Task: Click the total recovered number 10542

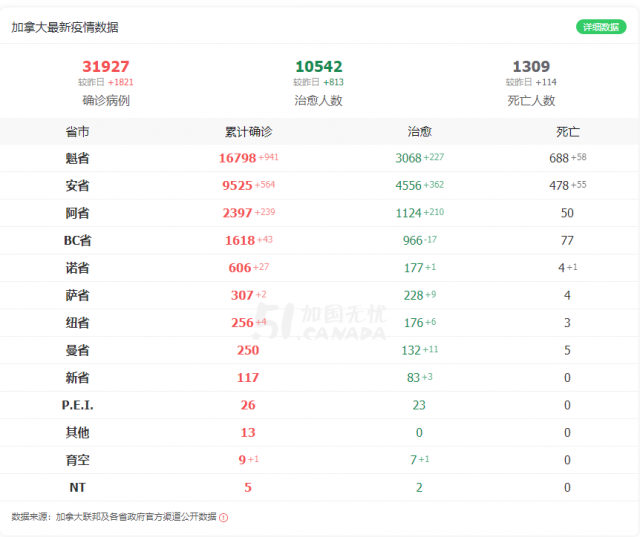Action: point(318,67)
